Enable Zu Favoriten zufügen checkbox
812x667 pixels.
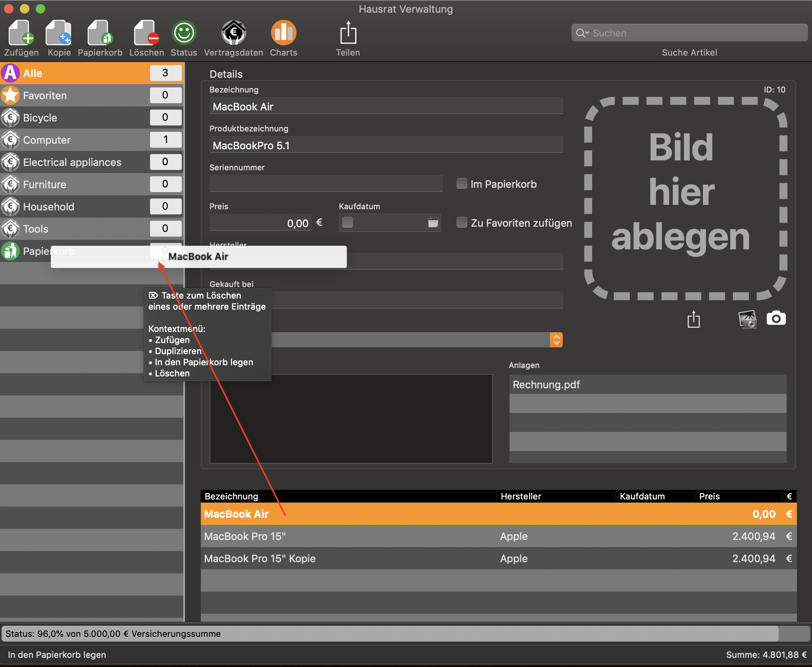(x=462, y=222)
